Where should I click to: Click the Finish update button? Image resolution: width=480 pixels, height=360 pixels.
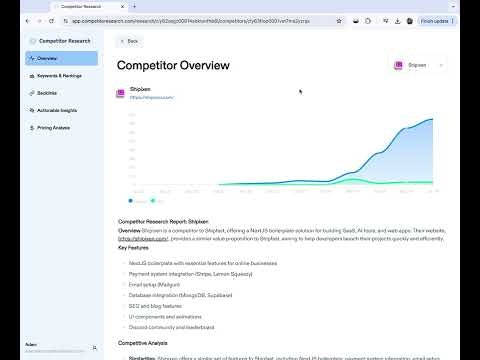point(434,21)
